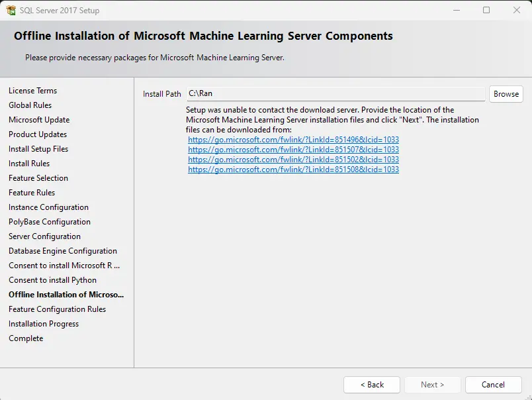Open the download link with LinkId=851496

293,140
